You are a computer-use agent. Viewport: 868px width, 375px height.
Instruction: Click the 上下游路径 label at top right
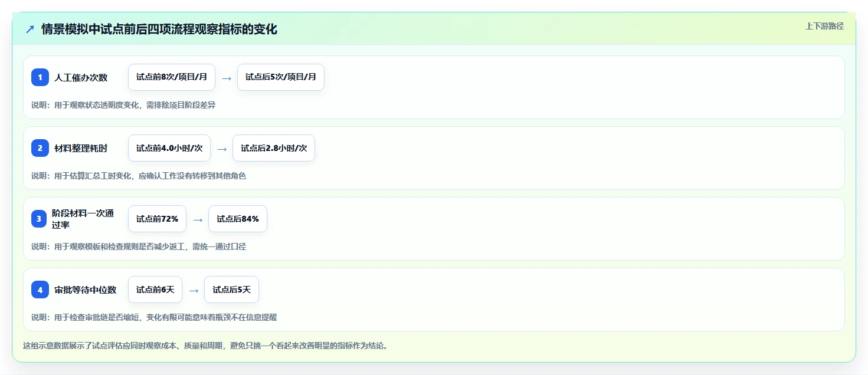[824, 26]
